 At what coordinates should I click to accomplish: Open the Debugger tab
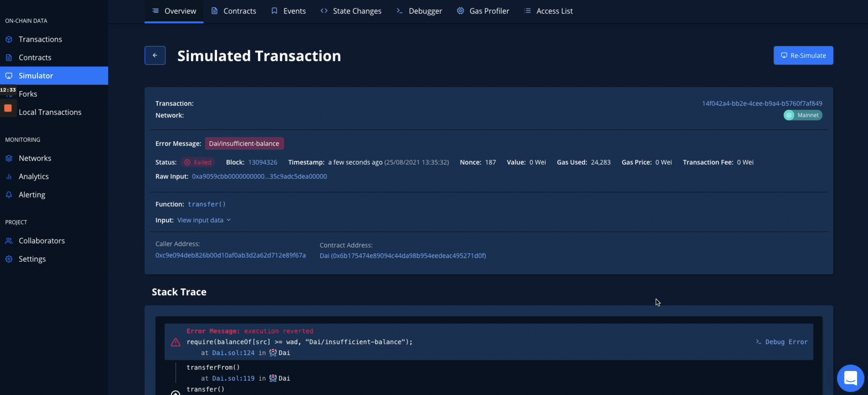tap(419, 11)
